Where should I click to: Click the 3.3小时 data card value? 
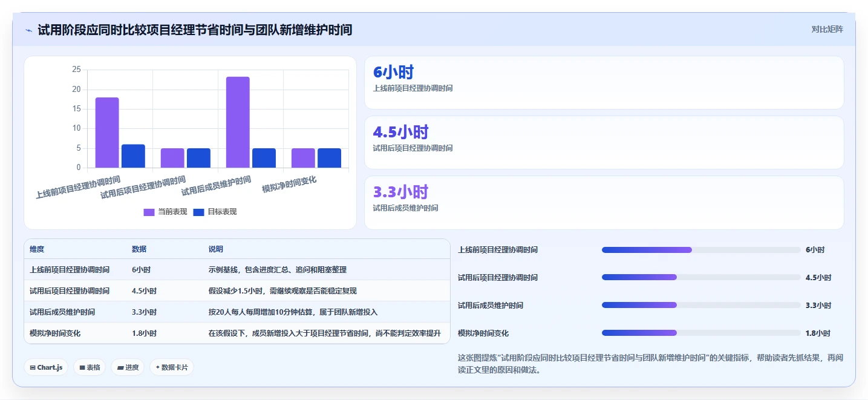click(400, 192)
